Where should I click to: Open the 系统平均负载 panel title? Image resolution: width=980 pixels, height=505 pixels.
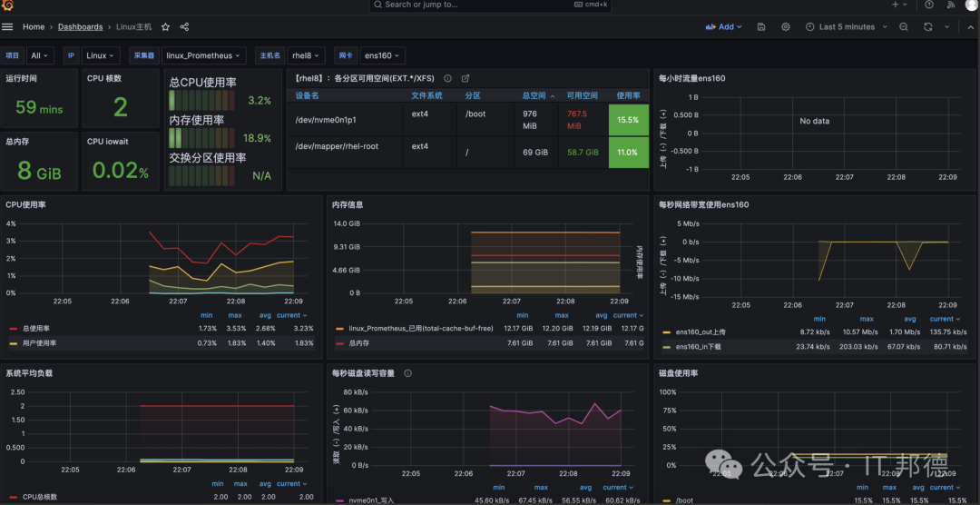[29, 373]
